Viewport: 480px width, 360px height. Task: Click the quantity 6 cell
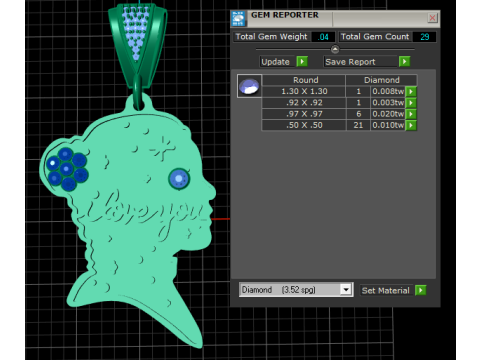tap(358, 114)
